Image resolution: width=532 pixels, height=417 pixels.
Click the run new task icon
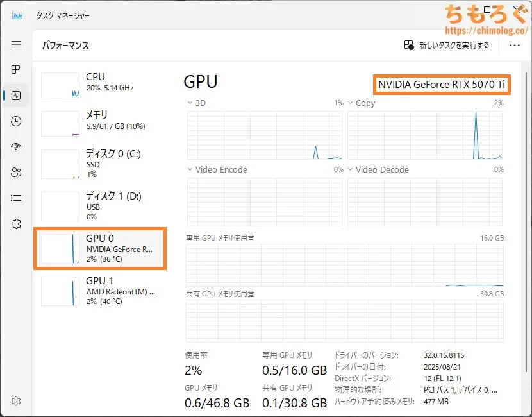[409, 45]
